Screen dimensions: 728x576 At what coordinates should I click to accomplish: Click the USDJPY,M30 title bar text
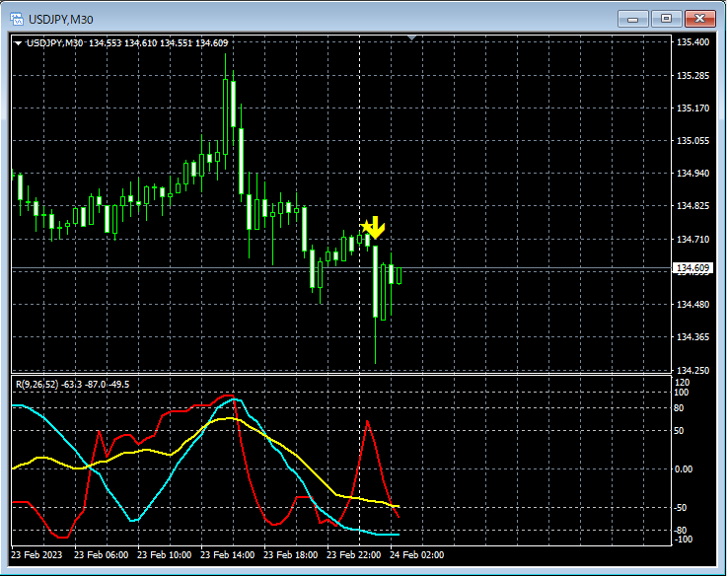coord(61,20)
